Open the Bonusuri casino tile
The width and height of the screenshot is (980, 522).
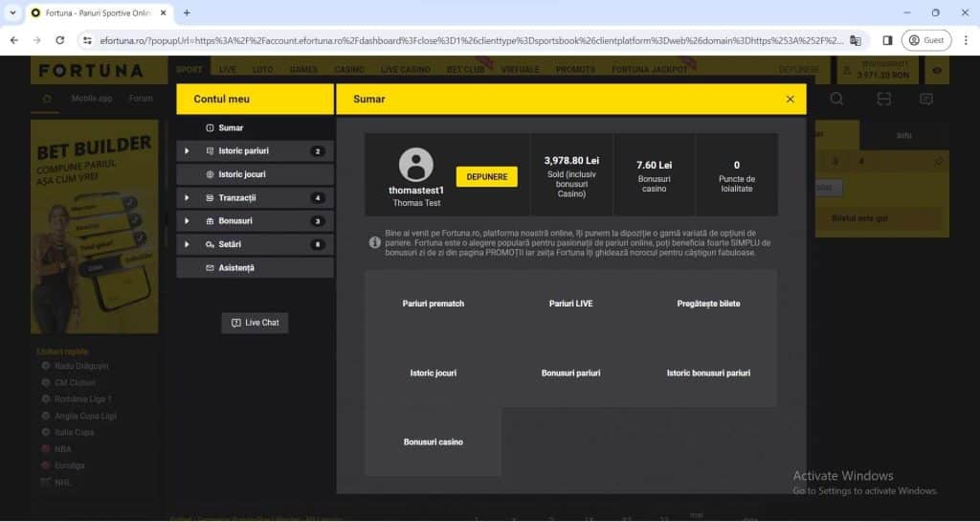(434, 442)
